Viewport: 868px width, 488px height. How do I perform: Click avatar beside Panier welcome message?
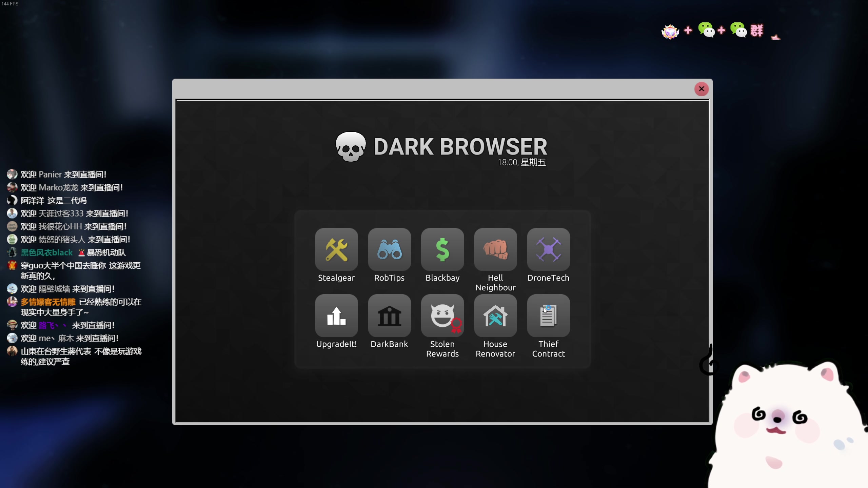pyautogui.click(x=12, y=174)
